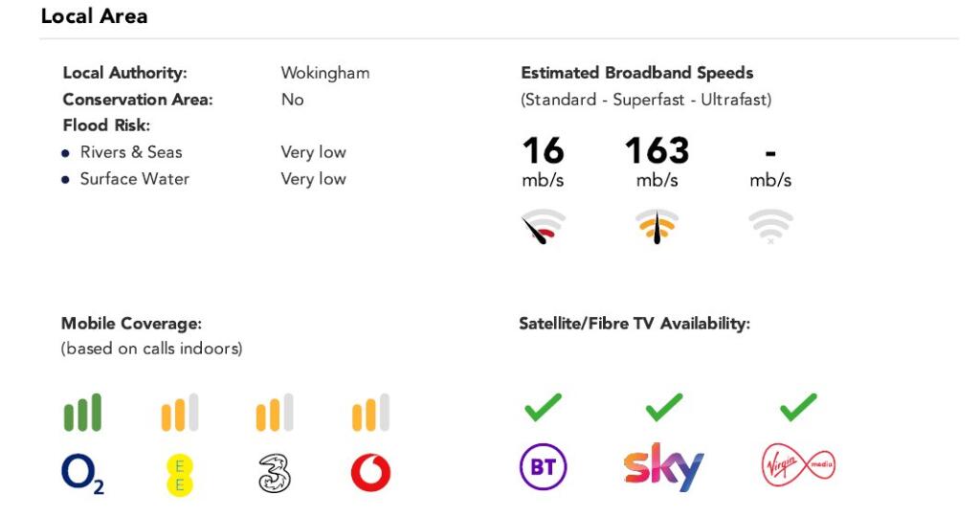Click the Vodafone network logo
Screen dimensions: 980x518
[370, 474]
